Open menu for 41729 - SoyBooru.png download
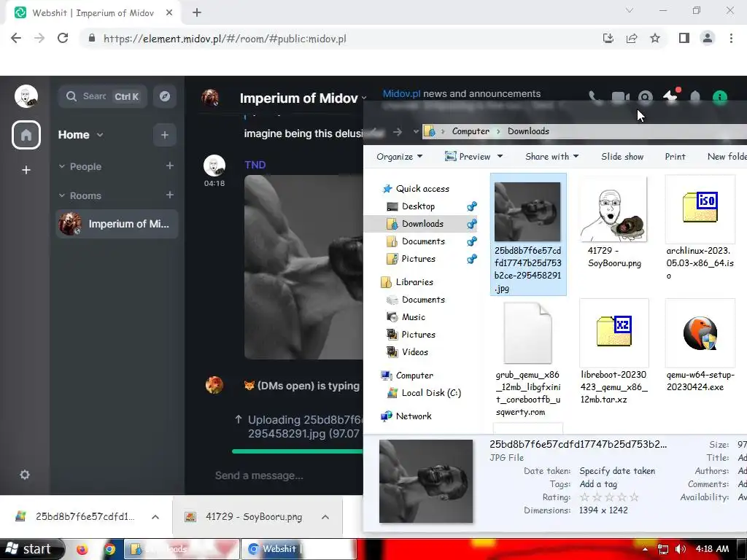 (325, 517)
